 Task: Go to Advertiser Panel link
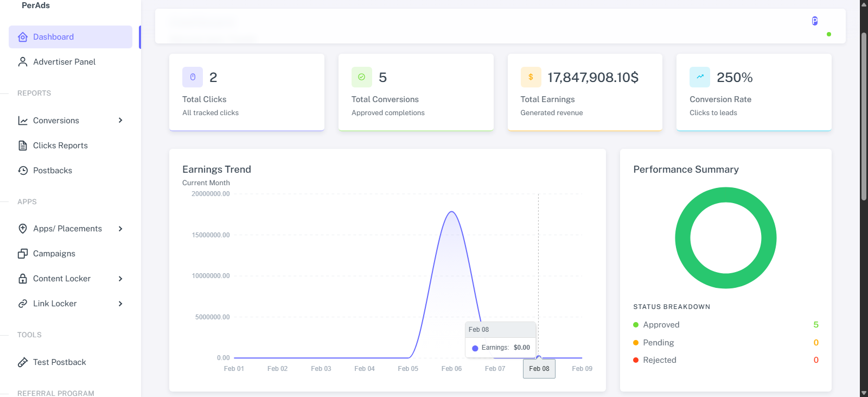pos(64,62)
